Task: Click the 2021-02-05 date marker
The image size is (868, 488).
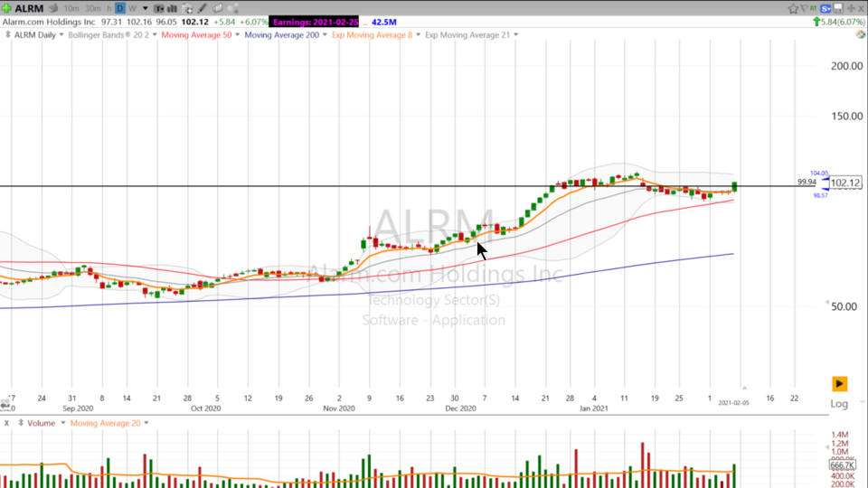Action: (733, 403)
